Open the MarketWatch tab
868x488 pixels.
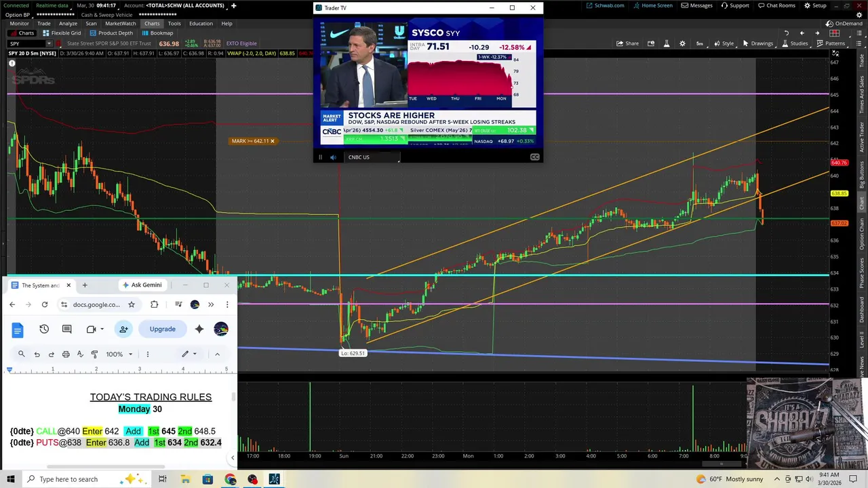120,23
